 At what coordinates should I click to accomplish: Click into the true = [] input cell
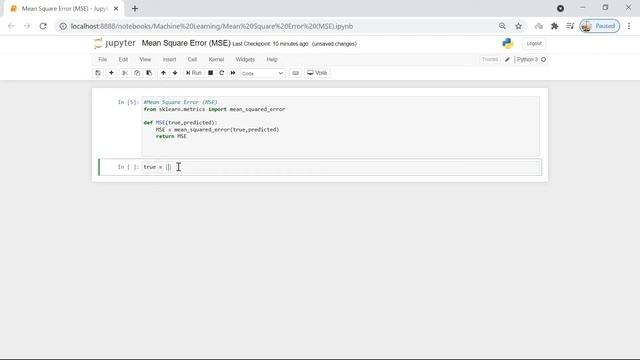coord(341,167)
